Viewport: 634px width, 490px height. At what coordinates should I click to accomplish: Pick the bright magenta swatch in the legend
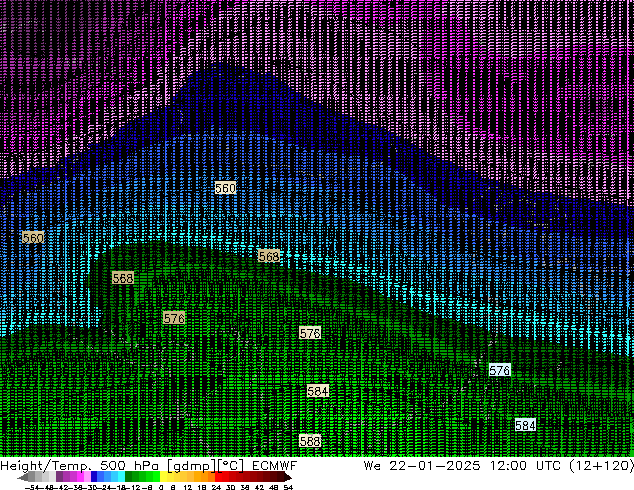pyautogui.click(x=80, y=477)
